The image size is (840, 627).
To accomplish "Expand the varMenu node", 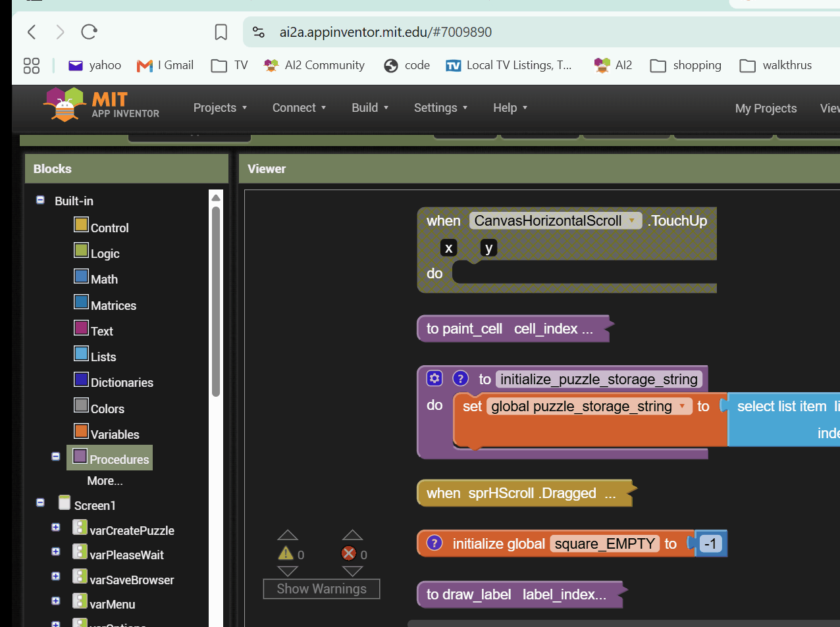I will tap(56, 601).
